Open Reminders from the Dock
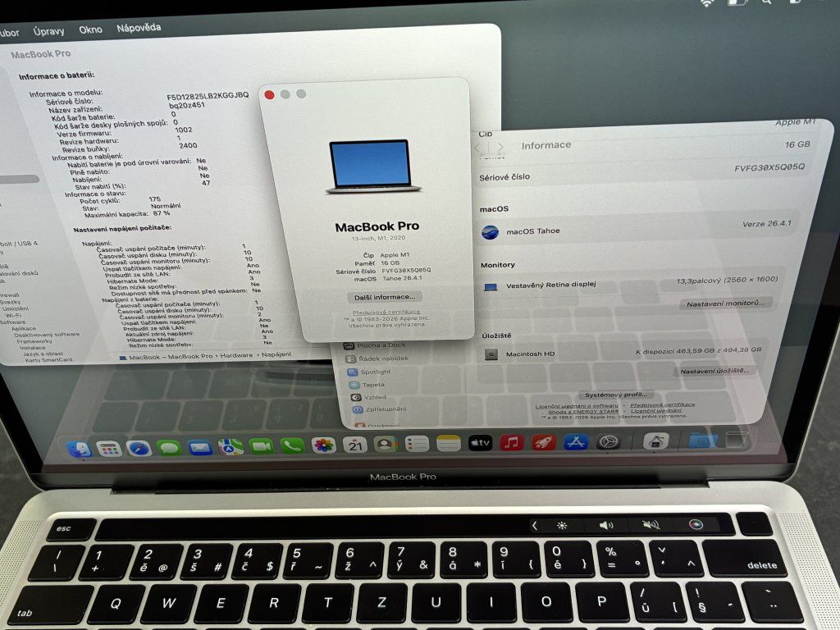 tap(417, 444)
